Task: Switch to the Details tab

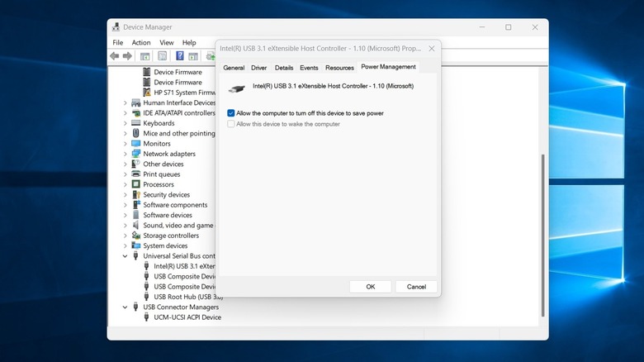Action: pyautogui.click(x=284, y=68)
